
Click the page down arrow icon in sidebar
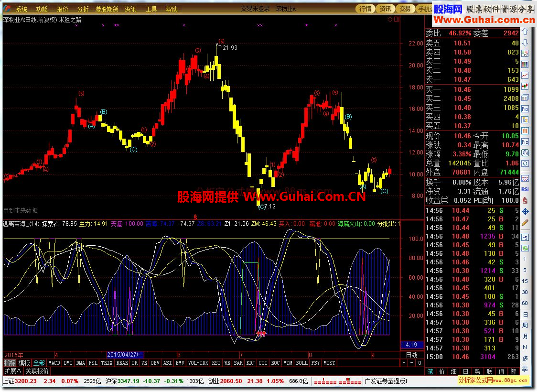[525, 43]
